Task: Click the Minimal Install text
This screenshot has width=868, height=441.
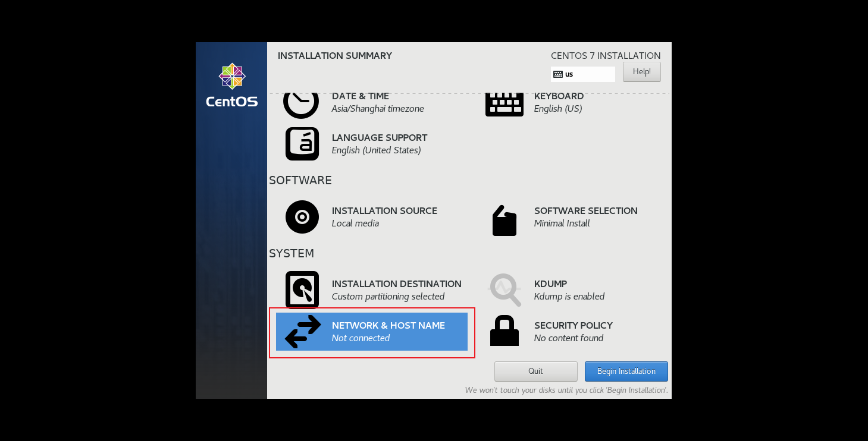Action: coord(562,223)
